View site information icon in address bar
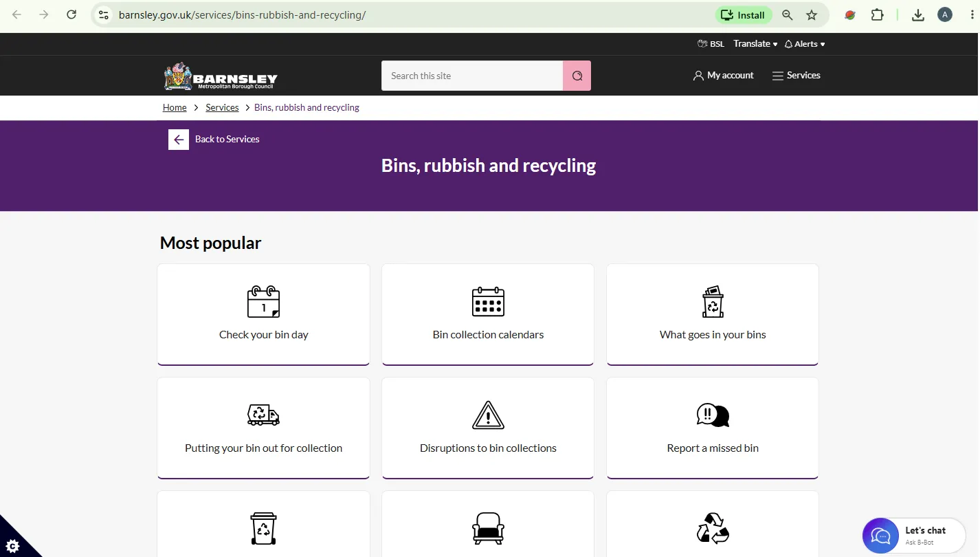The height and width of the screenshot is (557, 980). (x=103, y=14)
